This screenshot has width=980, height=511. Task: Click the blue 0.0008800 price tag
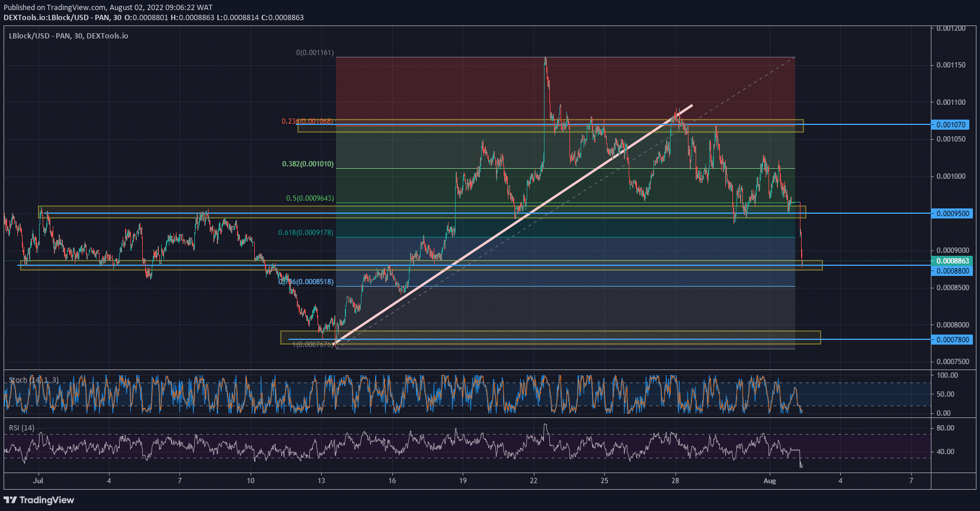pos(952,271)
